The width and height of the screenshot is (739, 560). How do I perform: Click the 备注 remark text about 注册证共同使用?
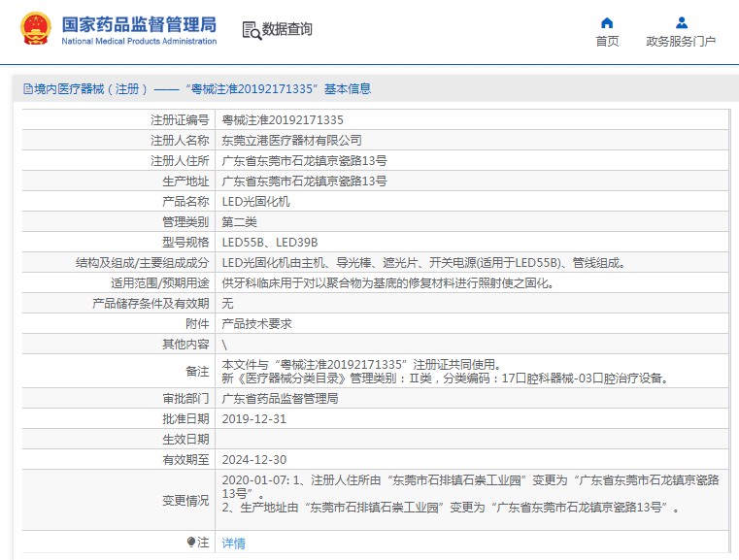pos(361,365)
